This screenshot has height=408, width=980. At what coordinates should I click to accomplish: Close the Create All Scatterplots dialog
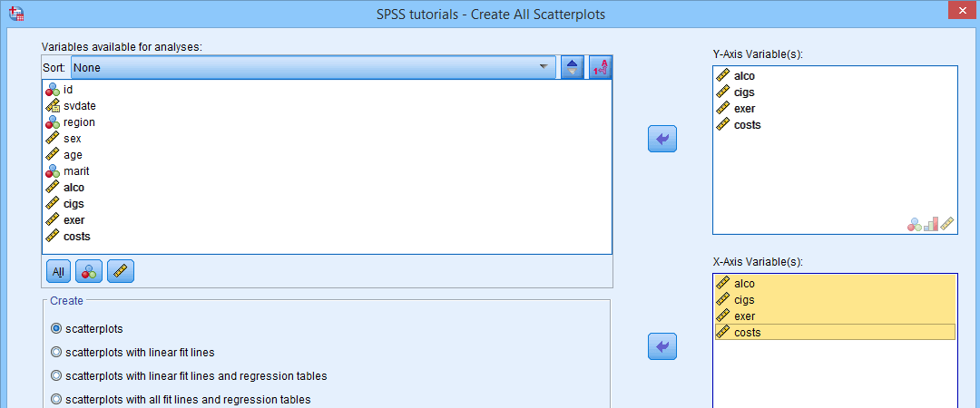pyautogui.click(x=965, y=11)
